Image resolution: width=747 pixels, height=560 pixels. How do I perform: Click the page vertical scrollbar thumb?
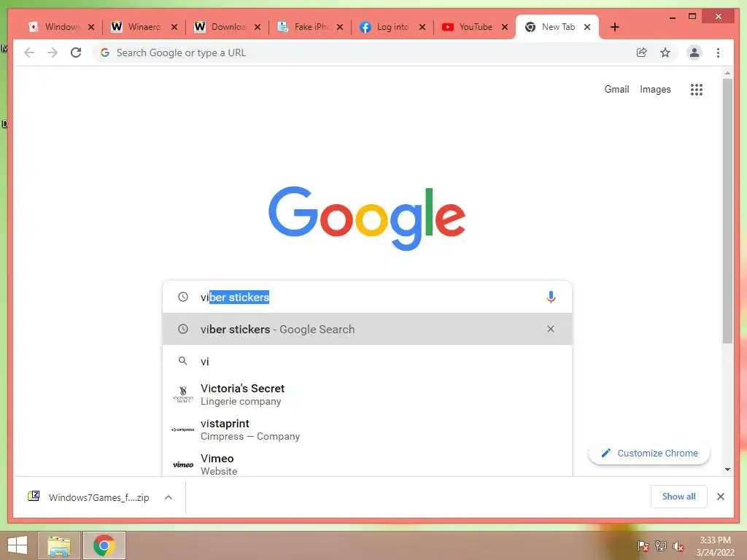tap(727, 211)
